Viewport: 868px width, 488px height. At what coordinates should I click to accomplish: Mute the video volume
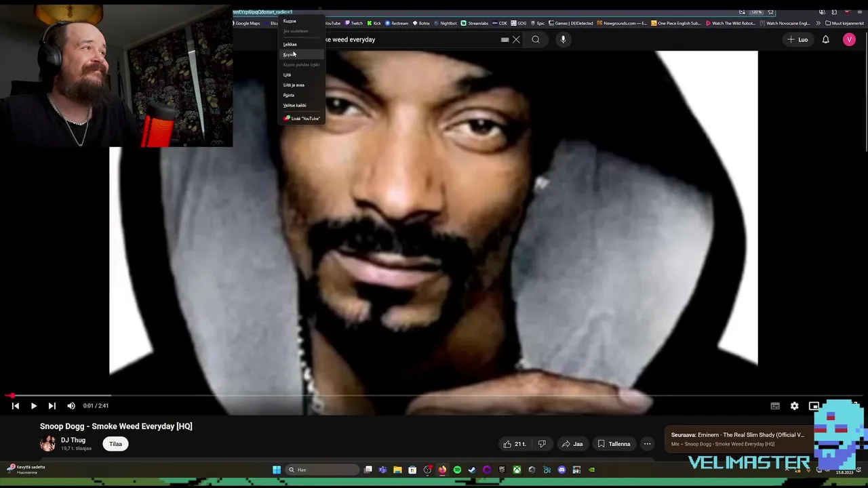[x=71, y=406]
